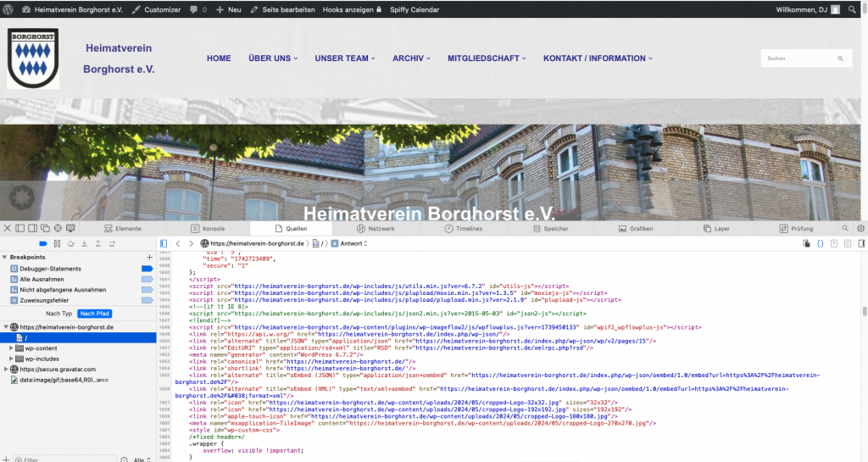Viewport: 868px width, 462px height.
Task: Click the element picker crosshair icon
Action: pyautogui.click(x=58, y=229)
